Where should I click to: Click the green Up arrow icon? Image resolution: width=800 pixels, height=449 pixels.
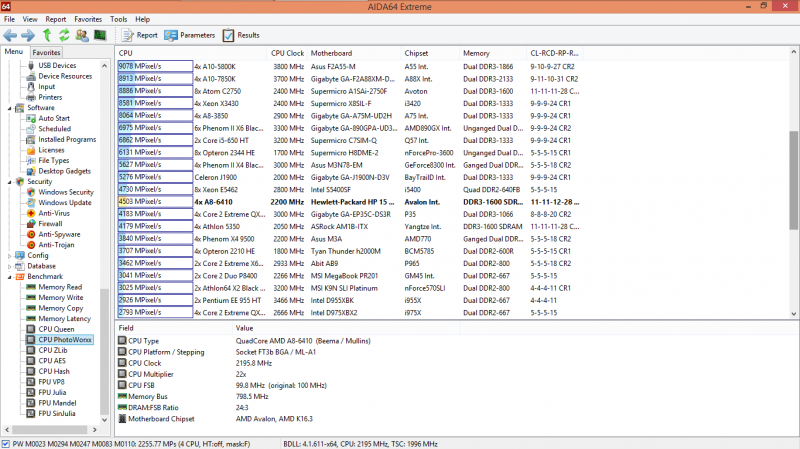[47, 35]
